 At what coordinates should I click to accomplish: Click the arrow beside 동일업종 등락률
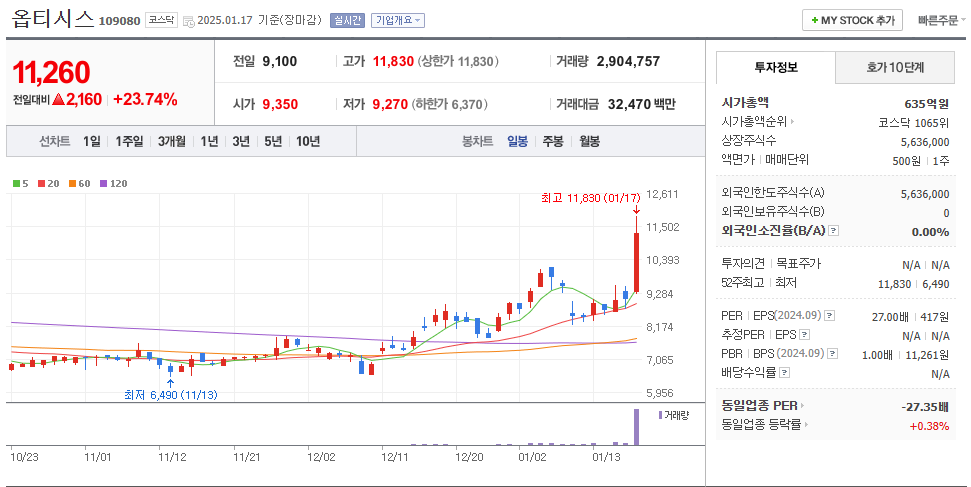(806, 424)
